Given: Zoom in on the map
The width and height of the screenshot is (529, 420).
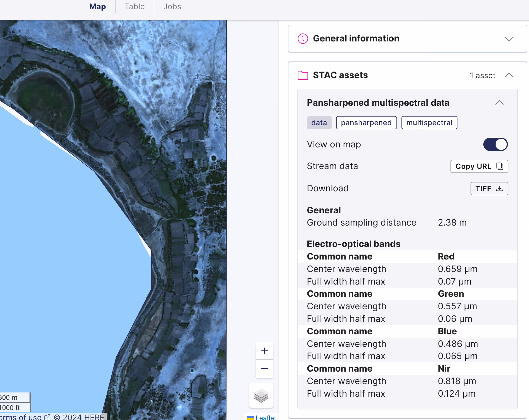Looking at the screenshot, I should pos(264,351).
